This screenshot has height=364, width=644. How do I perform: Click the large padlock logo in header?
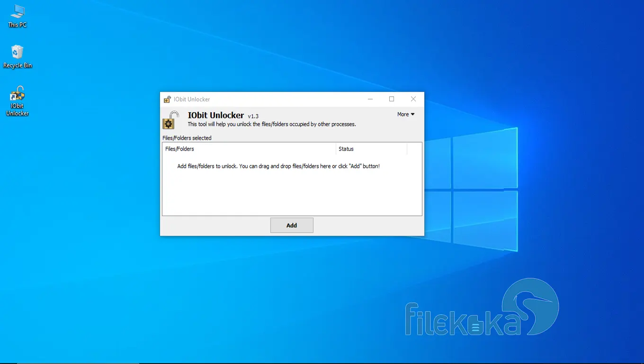(x=170, y=120)
